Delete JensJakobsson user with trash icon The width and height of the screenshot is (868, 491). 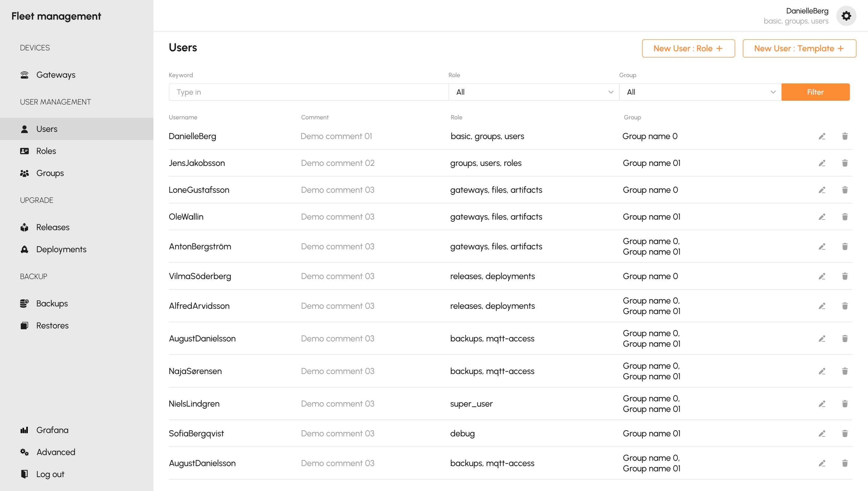click(845, 163)
